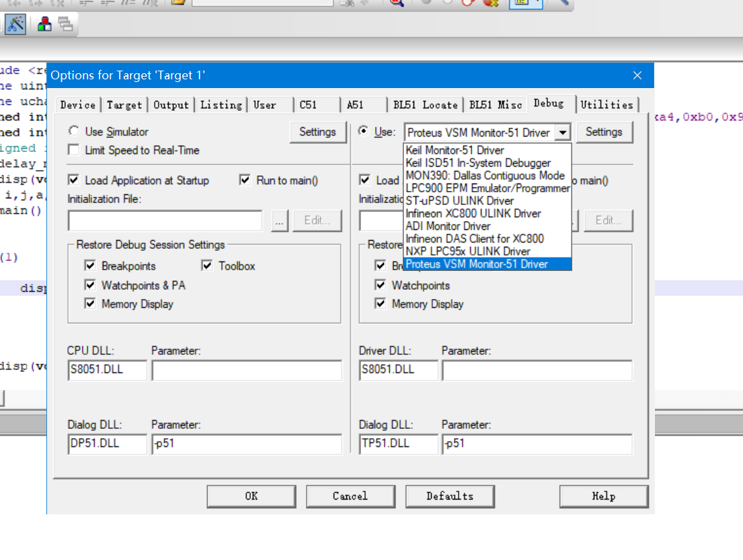Screen dimensions: 743x560
Task: Click the driver-side Edit... button
Action: point(609,221)
